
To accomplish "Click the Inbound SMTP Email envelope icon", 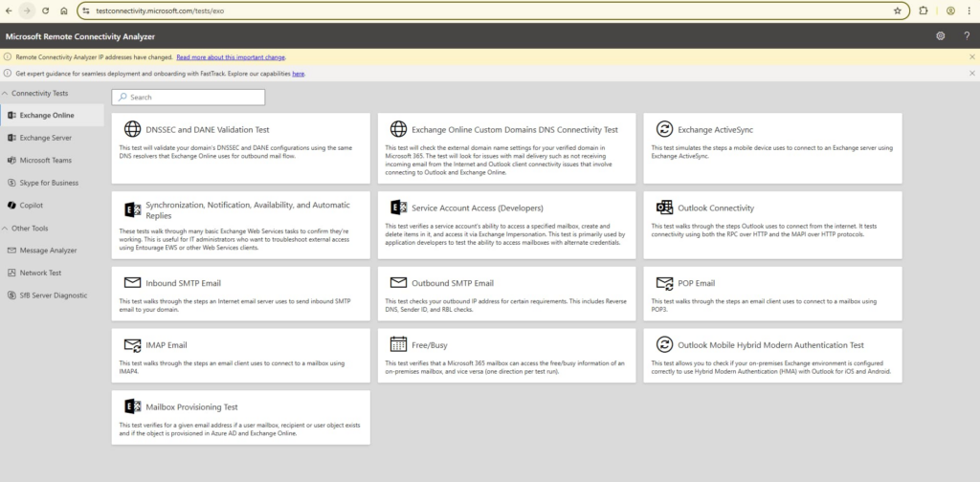I will click(130, 283).
